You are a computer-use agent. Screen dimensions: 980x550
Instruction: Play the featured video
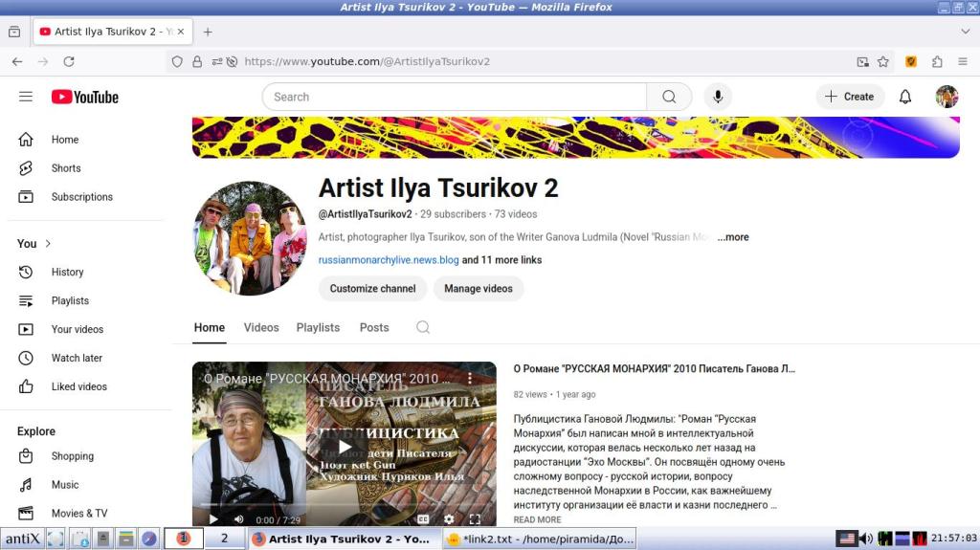tap(344, 446)
